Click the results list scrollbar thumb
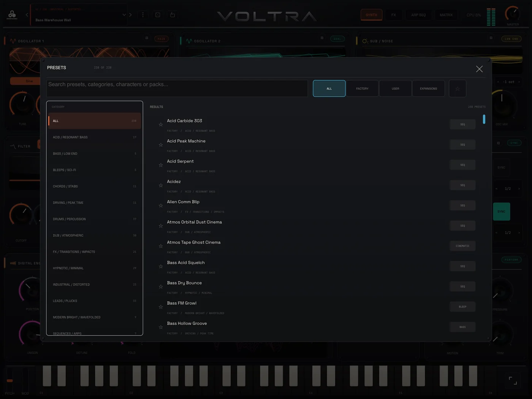The width and height of the screenshot is (532, 399). [484, 119]
